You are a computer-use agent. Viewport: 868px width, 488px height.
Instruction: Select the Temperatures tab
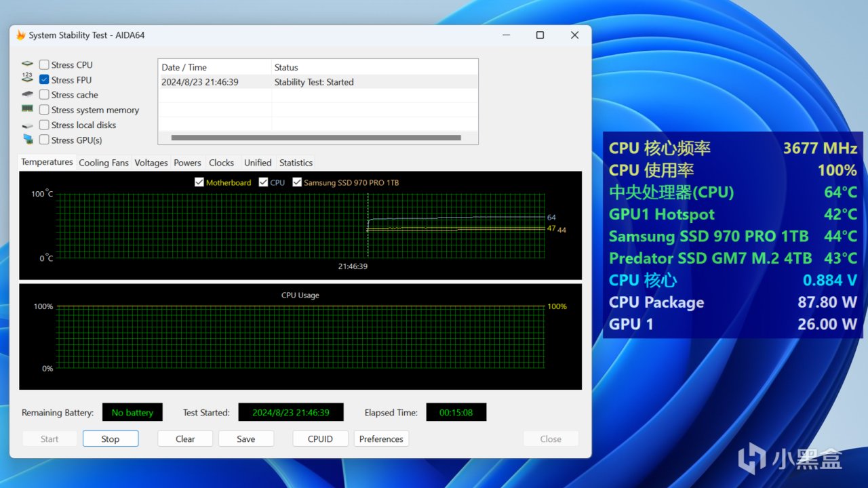pyautogui.click(x=47, y=162)
